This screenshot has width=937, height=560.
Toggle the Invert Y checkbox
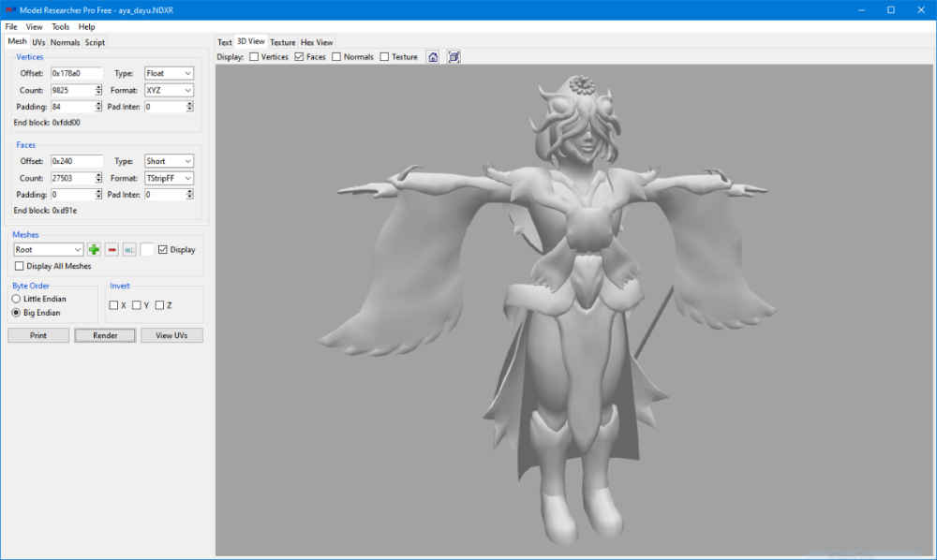(x=137, y=305)
